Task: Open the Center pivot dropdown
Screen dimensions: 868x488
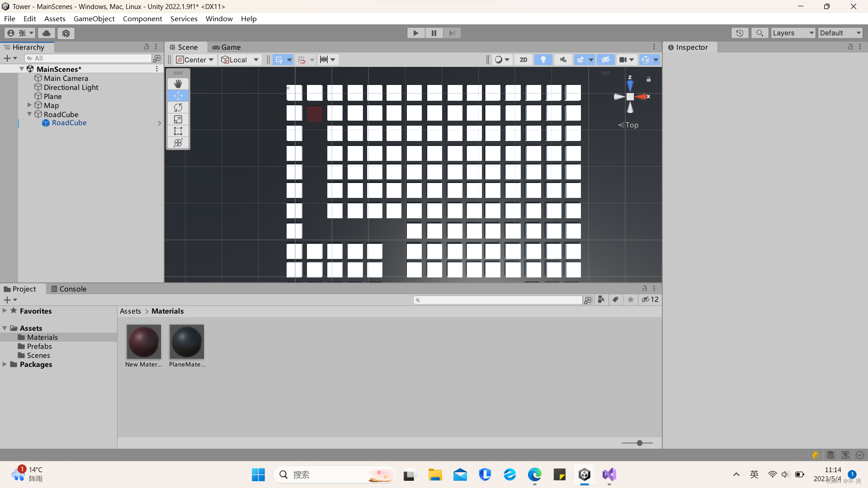Action: 195,60
